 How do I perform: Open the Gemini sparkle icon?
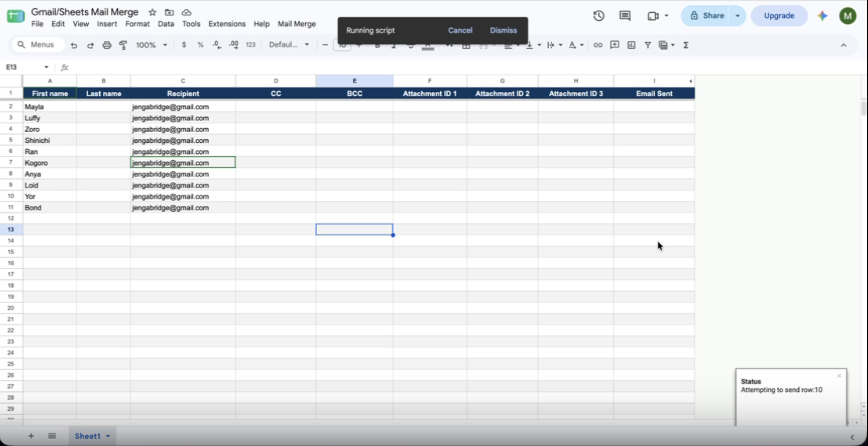click(x=822, y=16)
